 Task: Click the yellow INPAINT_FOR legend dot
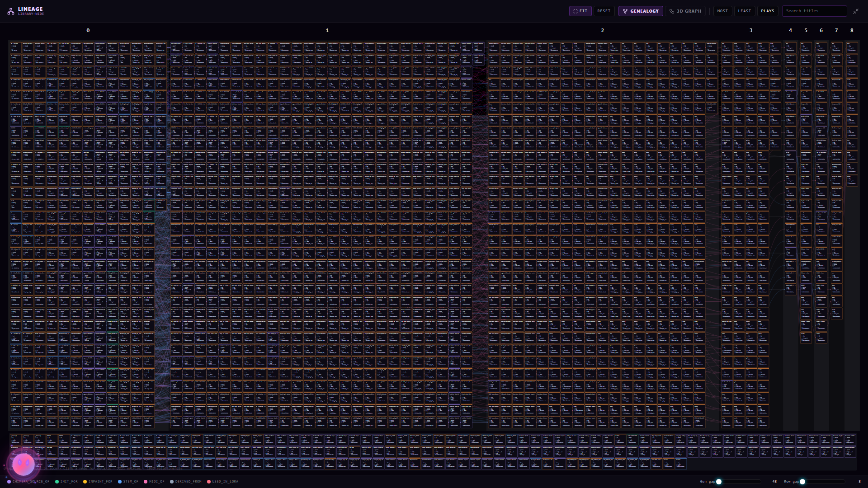85,482
